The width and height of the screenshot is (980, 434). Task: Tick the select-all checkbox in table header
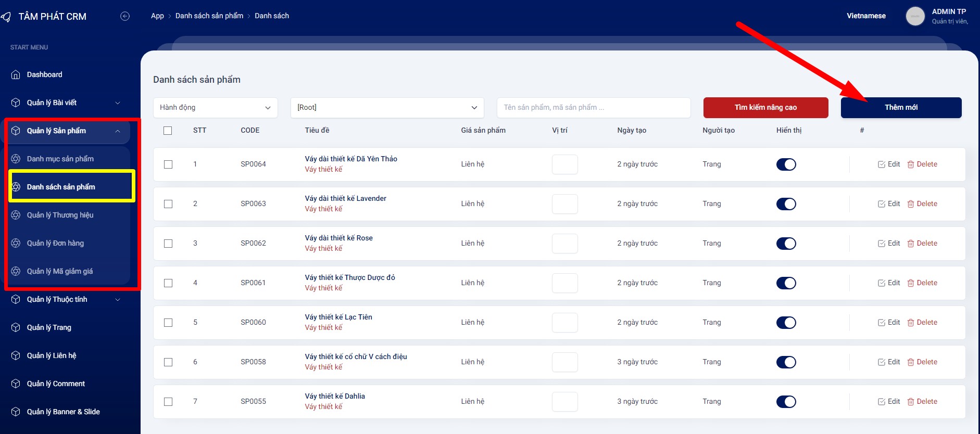coord(168,131)
